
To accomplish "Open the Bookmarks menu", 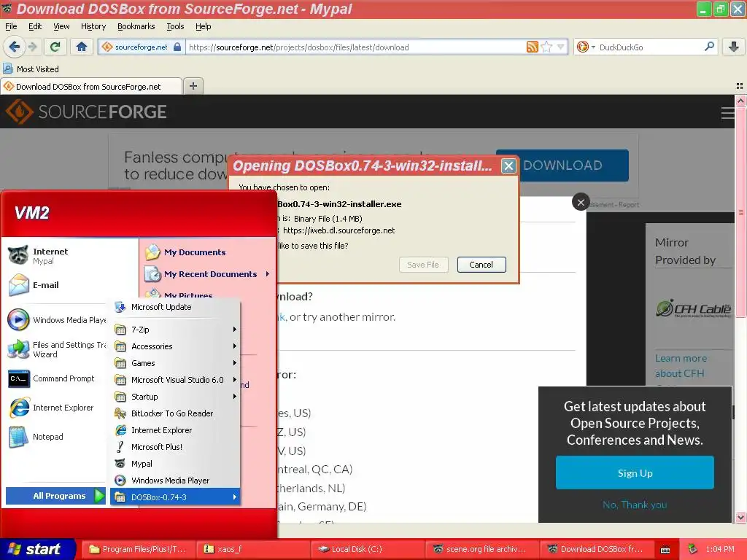I will 136,26.
